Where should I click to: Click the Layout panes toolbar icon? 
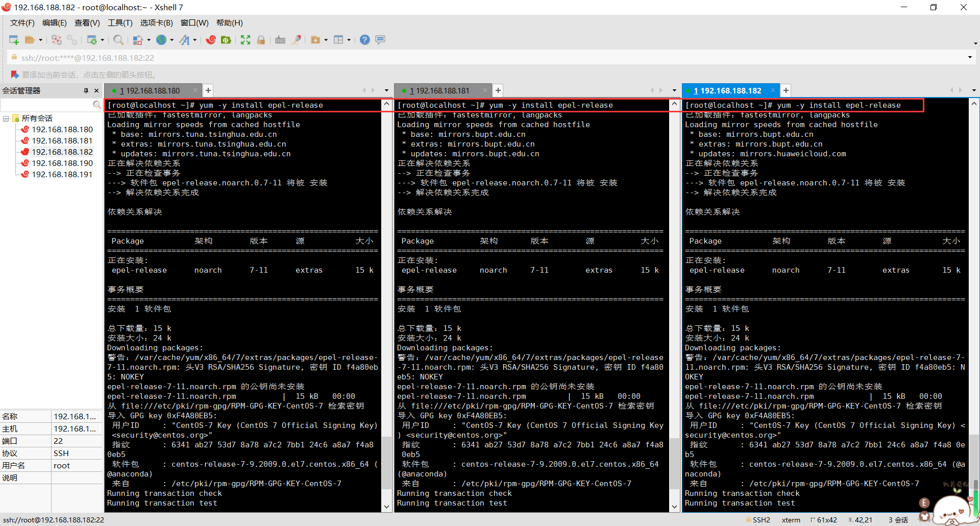pos(338,40)
